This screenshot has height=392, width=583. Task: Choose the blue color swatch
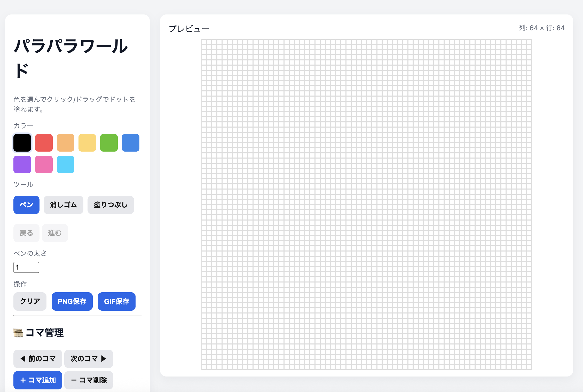click(x=131, y=143)
